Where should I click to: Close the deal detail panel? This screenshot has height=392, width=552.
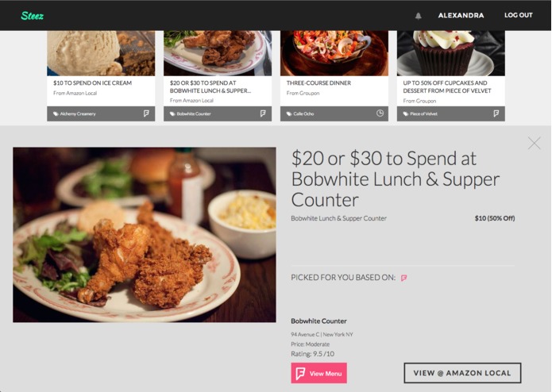tap(534, 143)
